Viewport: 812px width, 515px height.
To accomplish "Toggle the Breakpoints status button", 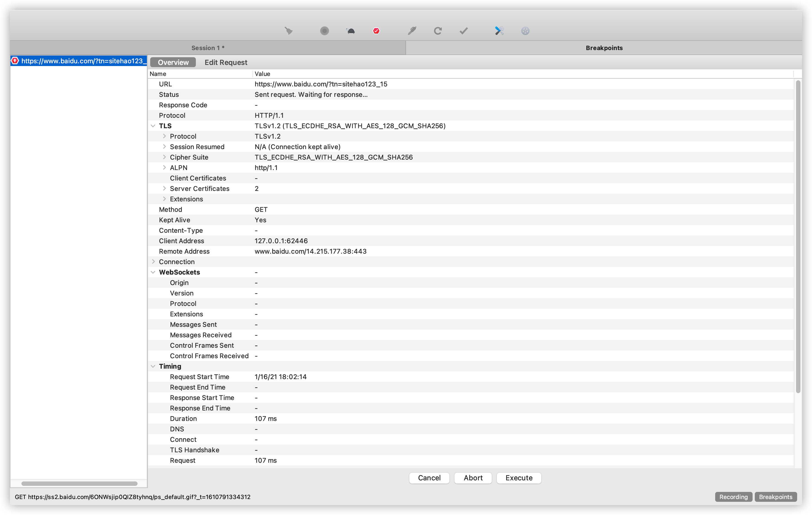I will point(775,497).
